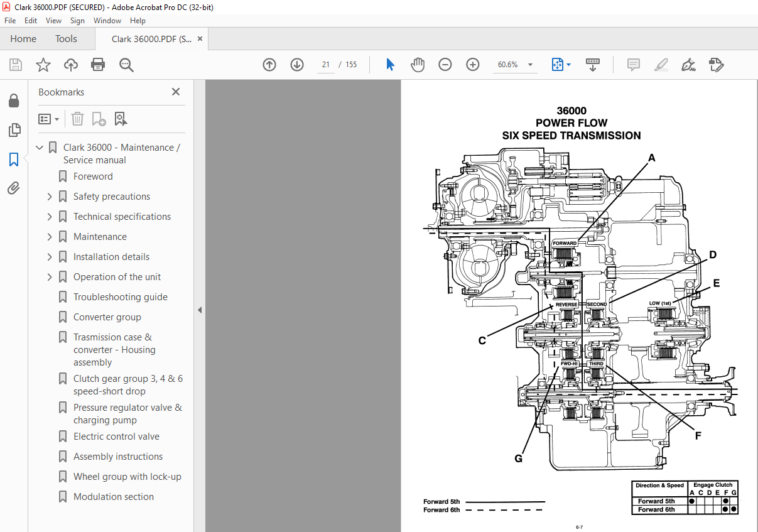Click the page number field showing 21
The width and height of the screenshot is (758, 532).
325,65
